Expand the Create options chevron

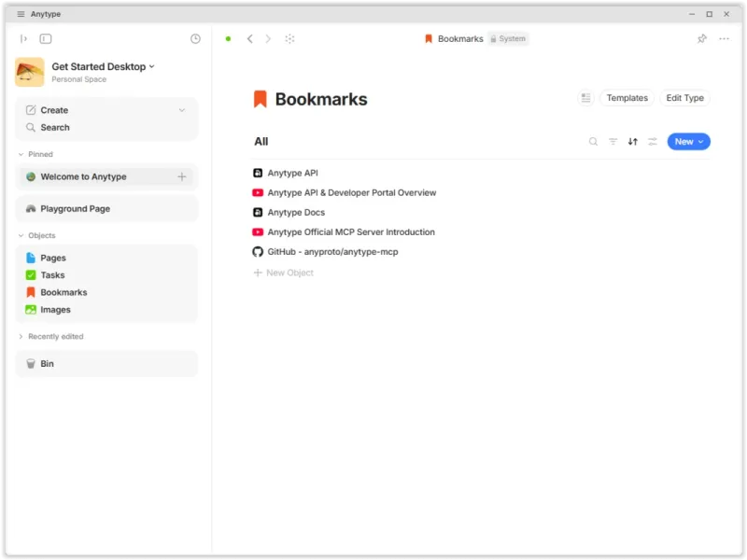tap(182, 110)
